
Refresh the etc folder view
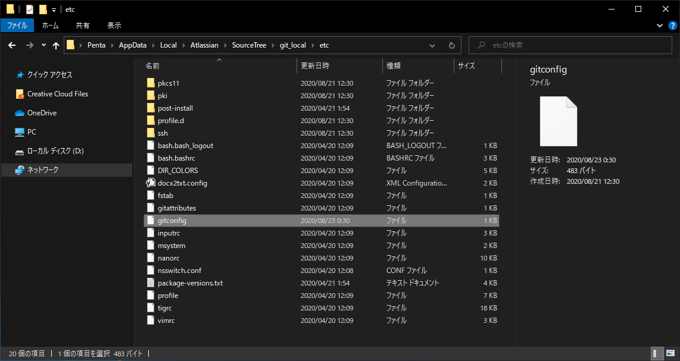pos(451,45)
